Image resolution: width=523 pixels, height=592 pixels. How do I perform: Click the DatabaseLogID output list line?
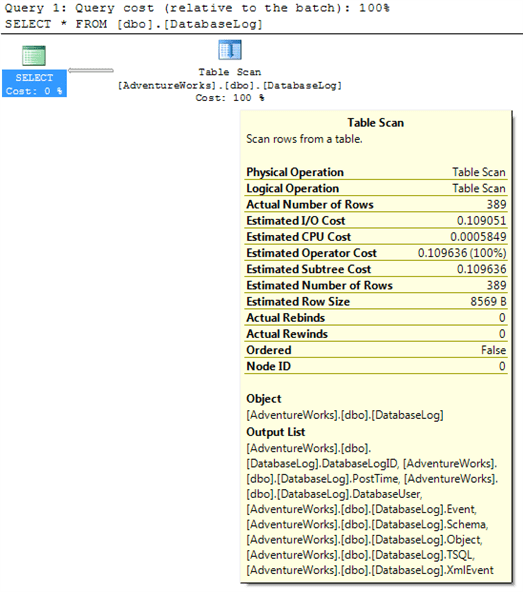coord(372,463)
